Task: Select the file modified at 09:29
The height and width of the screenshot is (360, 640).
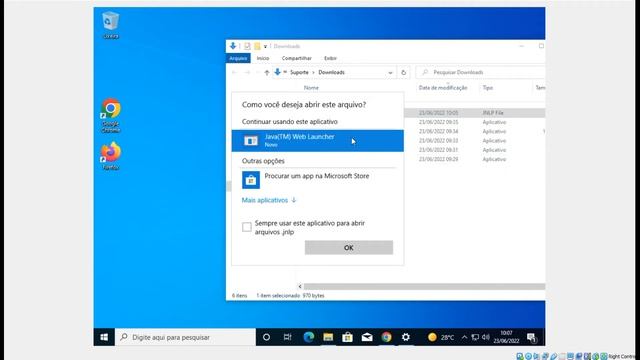Action: (x=474, y=159)
